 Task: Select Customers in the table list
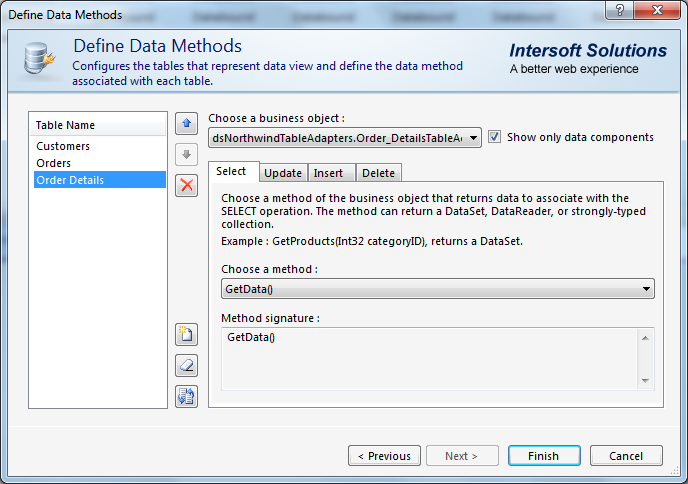pyautogui.click(x=63, y=146)
